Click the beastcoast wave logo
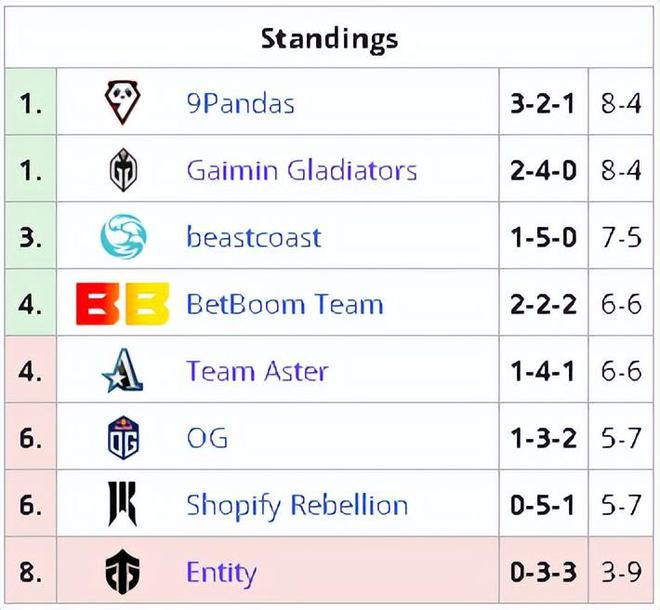 [124, 236]
